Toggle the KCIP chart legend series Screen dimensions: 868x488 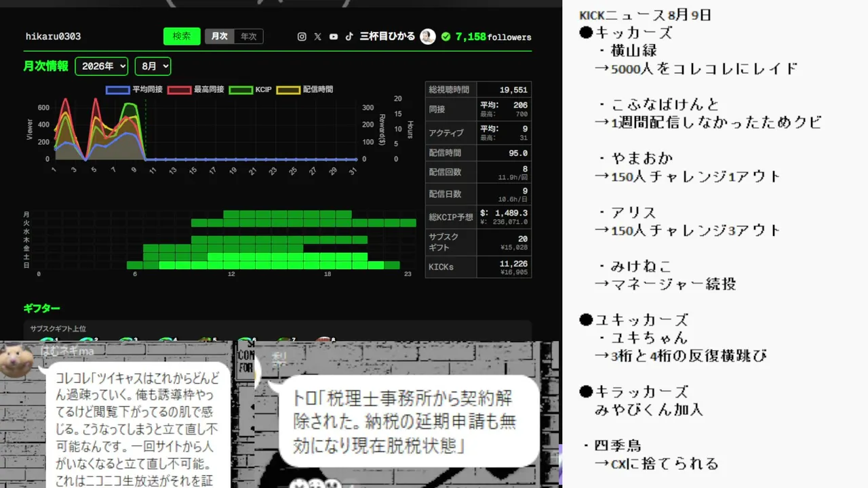pyautogui.click(x=250, y=89)
